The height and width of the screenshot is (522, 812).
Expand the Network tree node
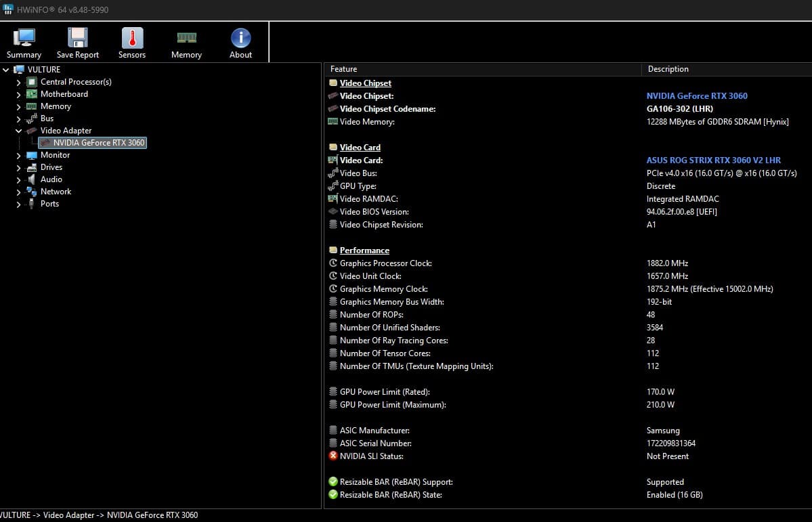(x=19, y=192)
